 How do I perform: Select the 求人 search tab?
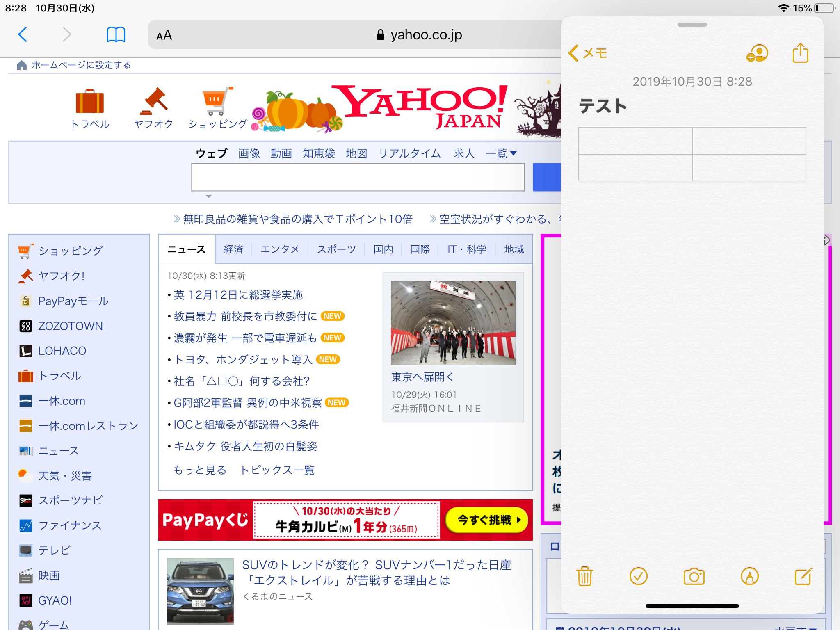(x=464, y=153)
